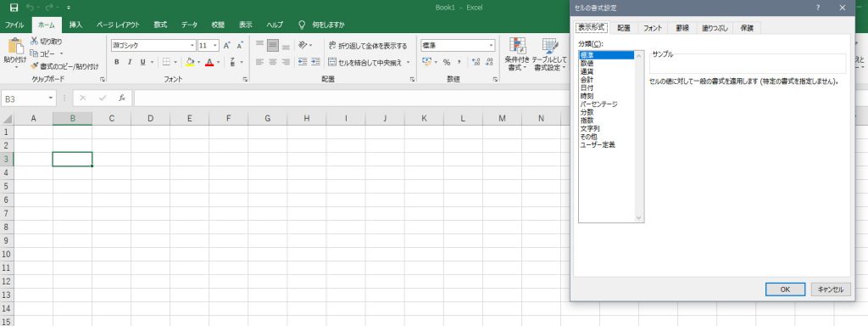Switch to the データ (Data) ribbon tab
This screenshot has height=326, width=868.
189,25
